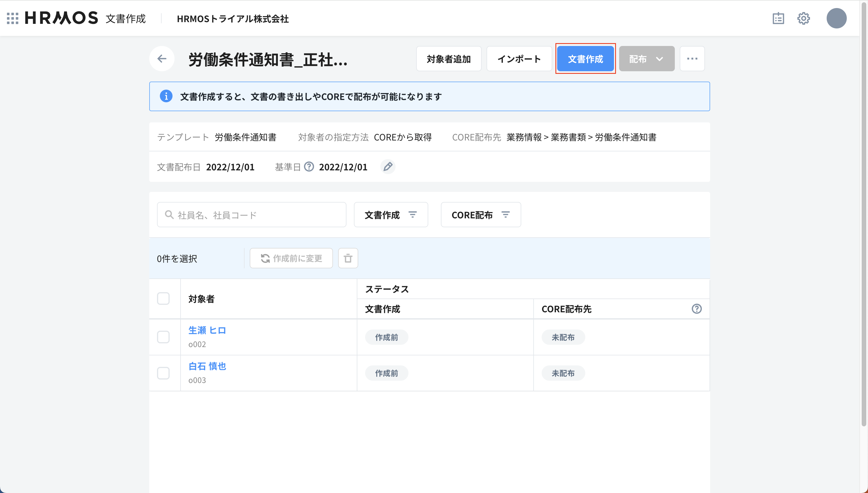Open the three-dot more options menu
Screen dimensions: 868x493
692,59
